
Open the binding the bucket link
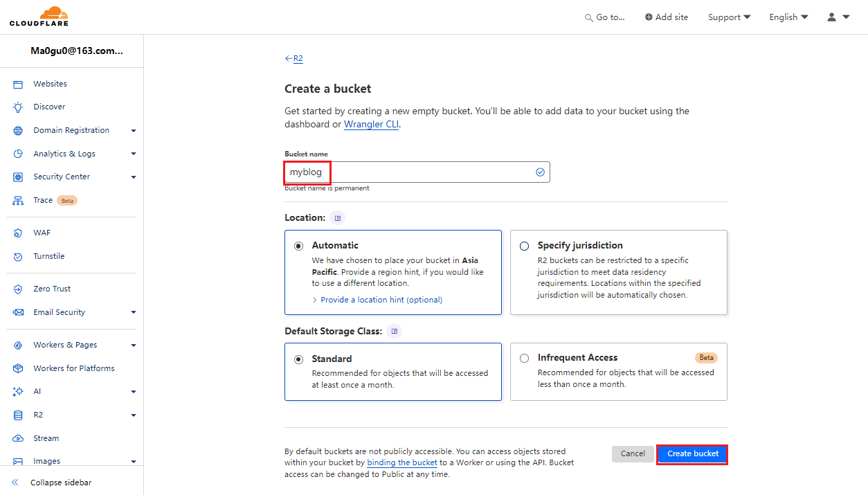(402, 462)
